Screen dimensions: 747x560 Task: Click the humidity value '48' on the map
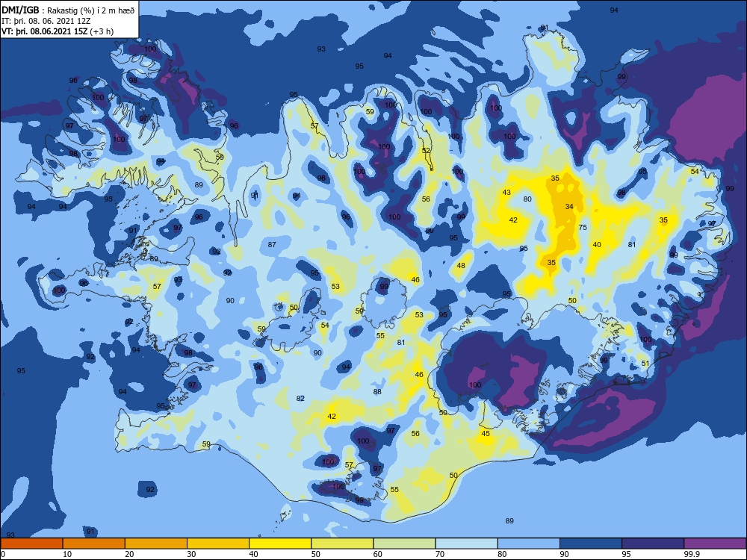click(461, 266)
